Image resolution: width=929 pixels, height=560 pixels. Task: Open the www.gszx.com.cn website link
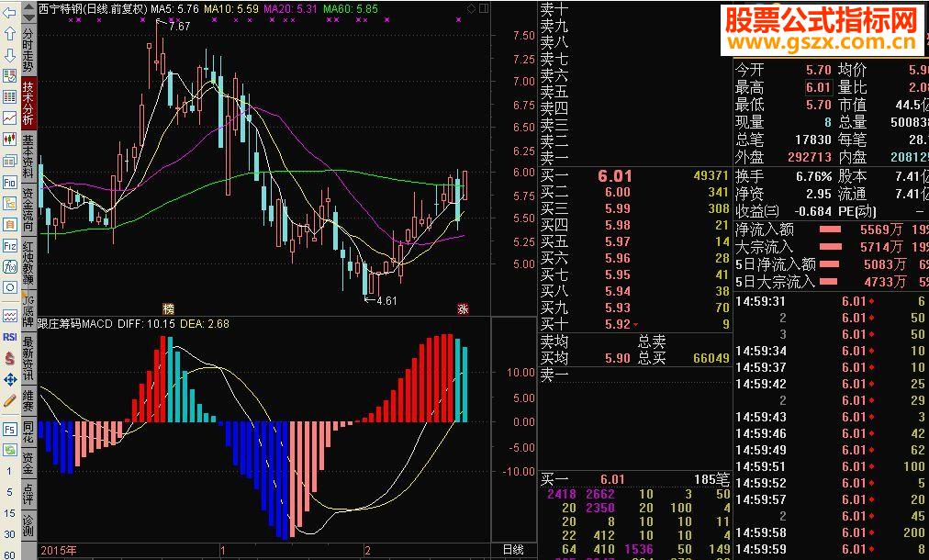tap(822, 42)
